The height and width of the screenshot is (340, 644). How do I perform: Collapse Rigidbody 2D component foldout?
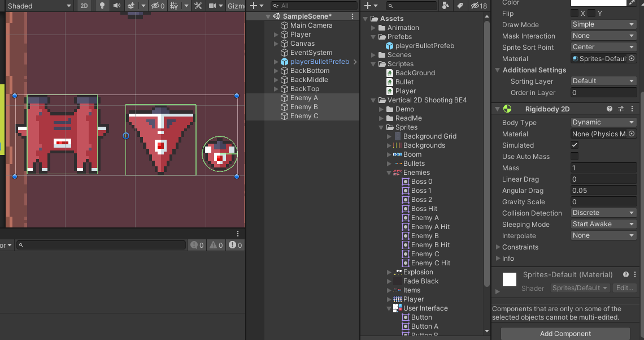(497, 109)
